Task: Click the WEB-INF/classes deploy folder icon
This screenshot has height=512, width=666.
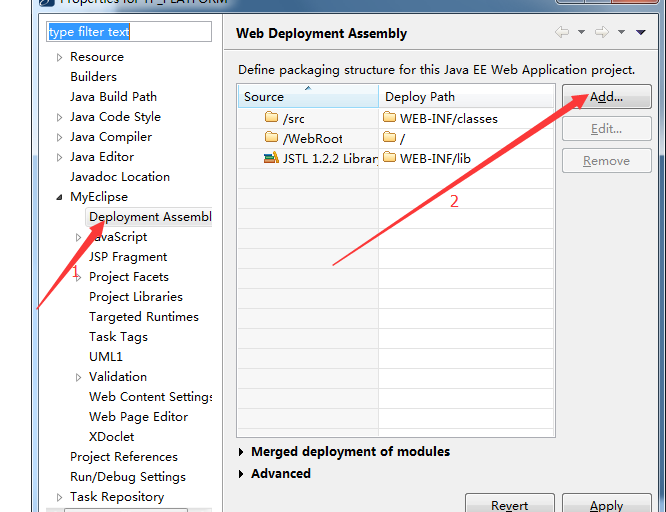Action: coord(389,117)
